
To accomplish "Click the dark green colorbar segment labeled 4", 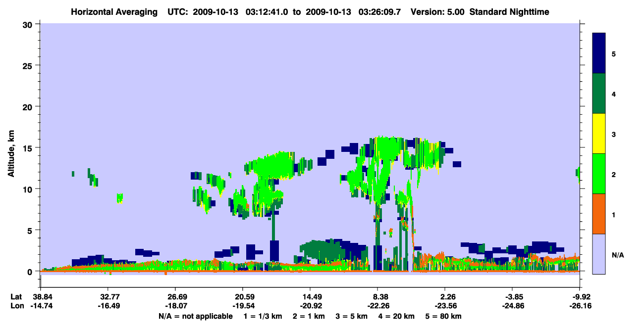I will point(599,94).
